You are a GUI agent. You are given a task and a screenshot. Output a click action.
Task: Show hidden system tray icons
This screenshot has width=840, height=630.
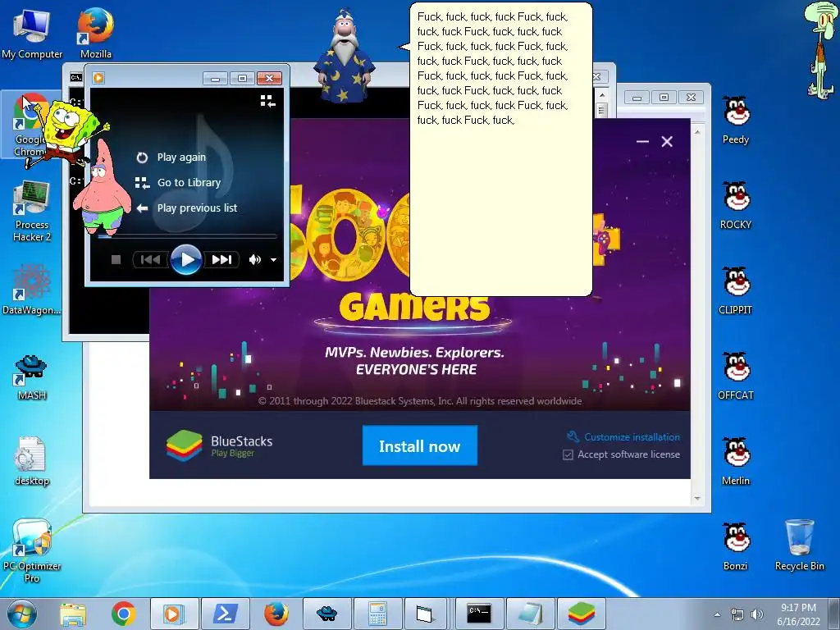[717, 614]
